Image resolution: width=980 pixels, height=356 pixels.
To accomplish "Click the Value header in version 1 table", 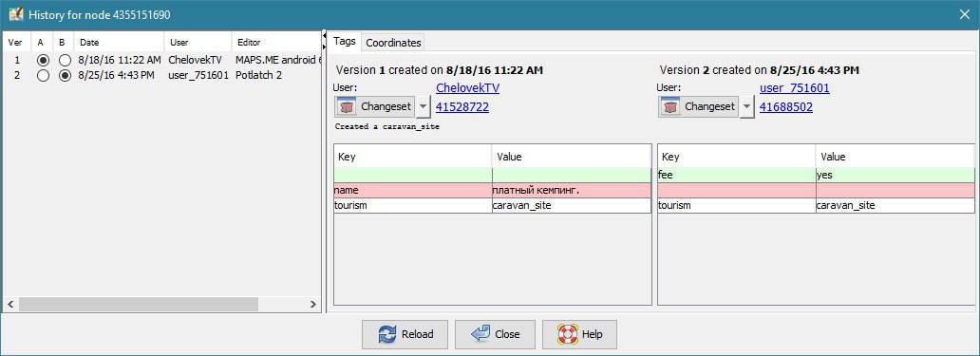I will click(572, 157).
